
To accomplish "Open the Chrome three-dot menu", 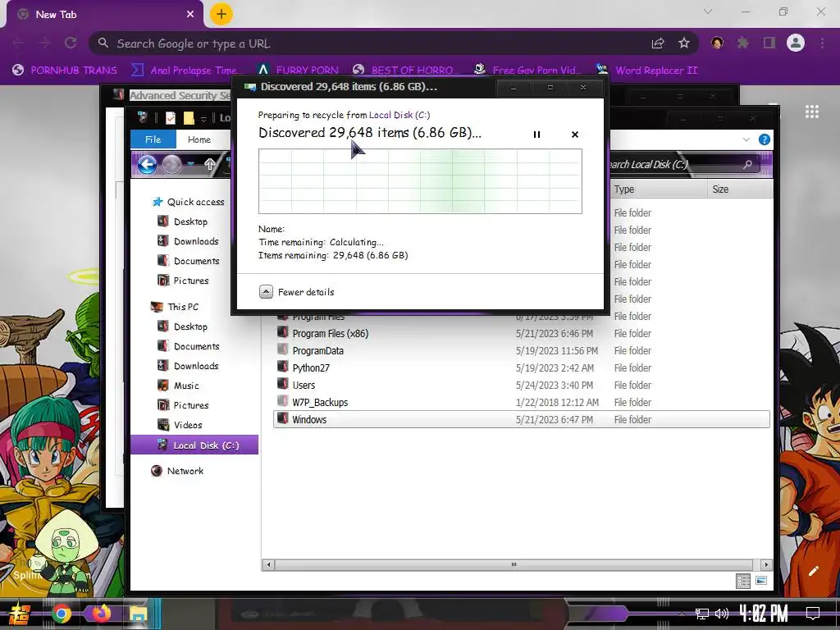I will pos(822,43).
